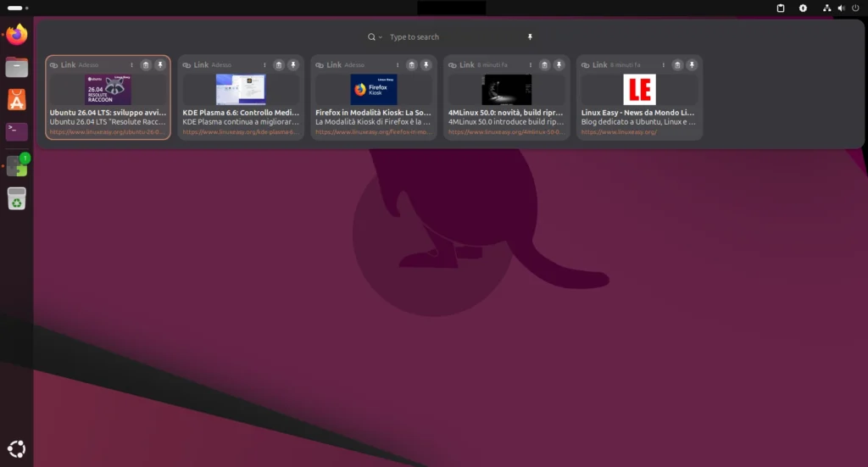Expand the search filter dropdown arrow
868x467 pixels.
[x=381, y=37]
